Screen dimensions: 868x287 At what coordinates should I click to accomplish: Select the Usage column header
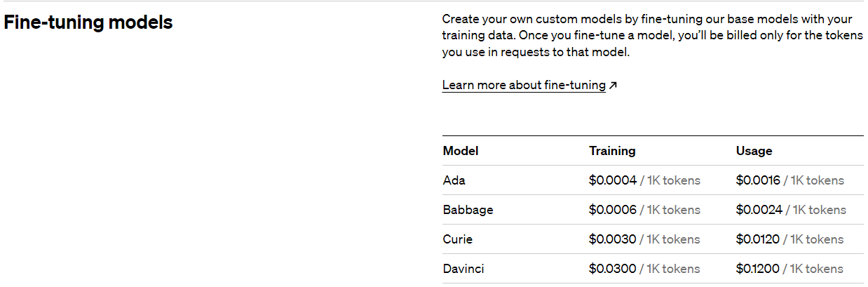coord(754,151)
